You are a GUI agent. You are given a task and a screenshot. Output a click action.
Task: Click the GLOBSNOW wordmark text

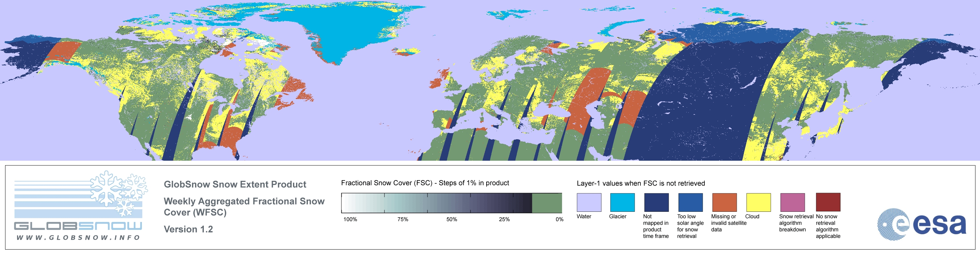[78, 226]
